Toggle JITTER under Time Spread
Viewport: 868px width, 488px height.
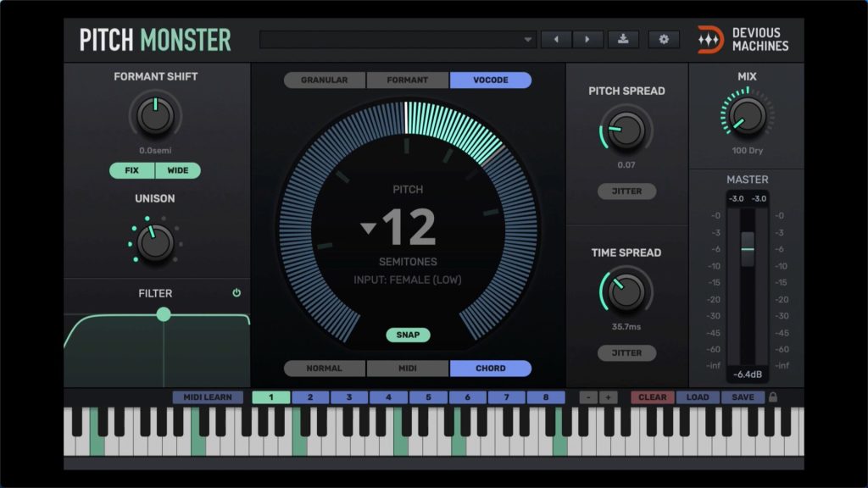(626, 353)
